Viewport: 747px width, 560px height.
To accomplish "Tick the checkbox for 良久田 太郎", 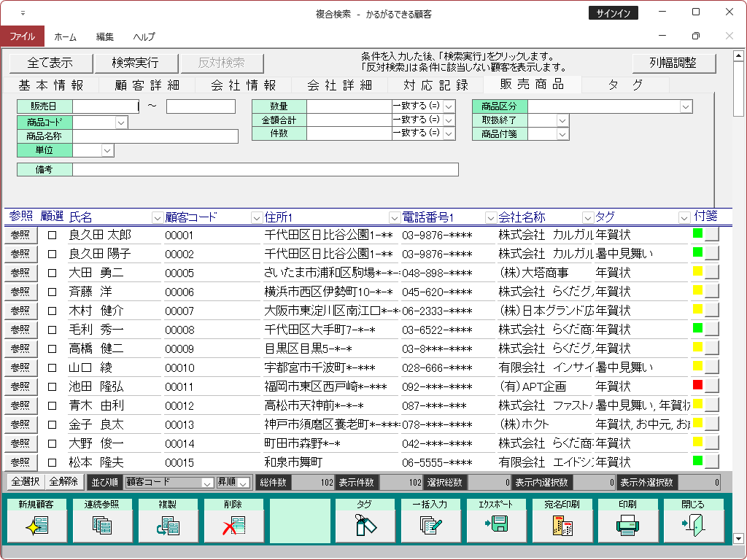I will pyautogui.click(x=52, y=236).
